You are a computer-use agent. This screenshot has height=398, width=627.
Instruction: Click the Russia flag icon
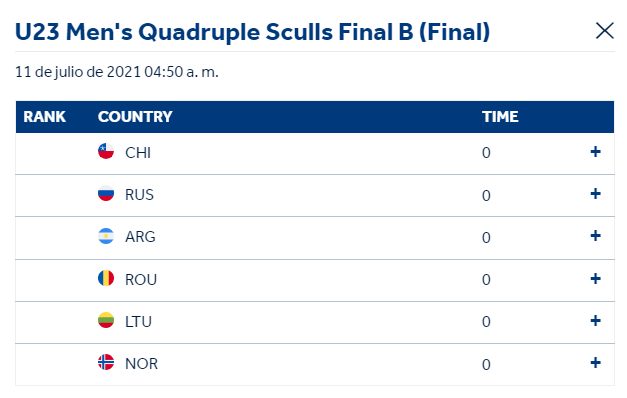tap(106, 193)
